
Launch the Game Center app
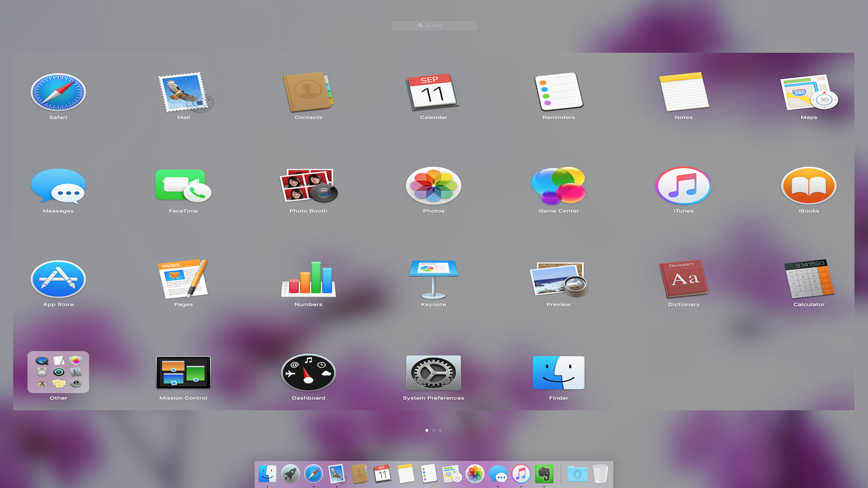pos(558,186)
